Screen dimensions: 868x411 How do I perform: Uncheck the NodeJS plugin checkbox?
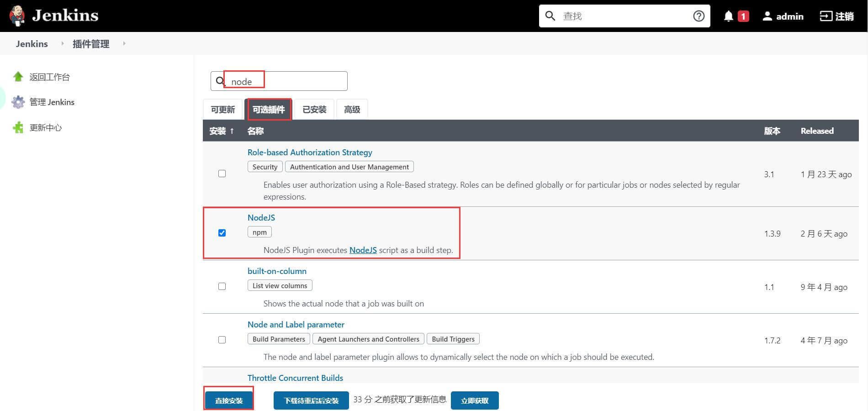[222, 233]
